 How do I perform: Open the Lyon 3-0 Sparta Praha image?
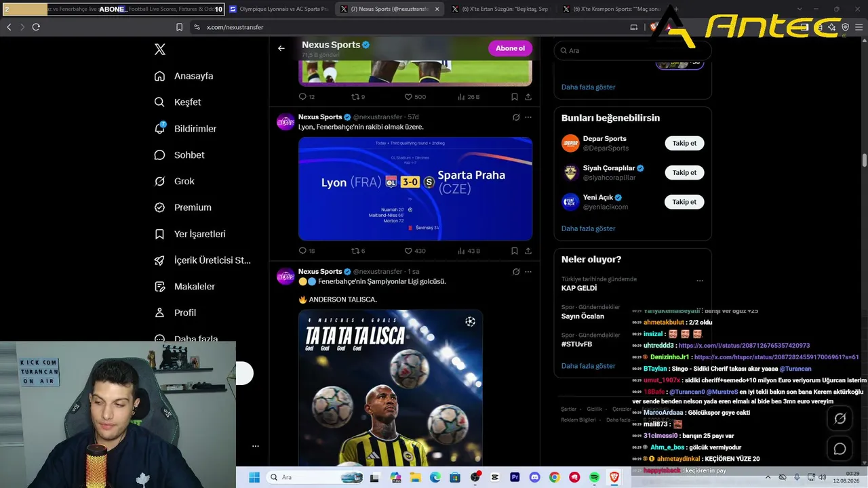(x=415, y=188)
